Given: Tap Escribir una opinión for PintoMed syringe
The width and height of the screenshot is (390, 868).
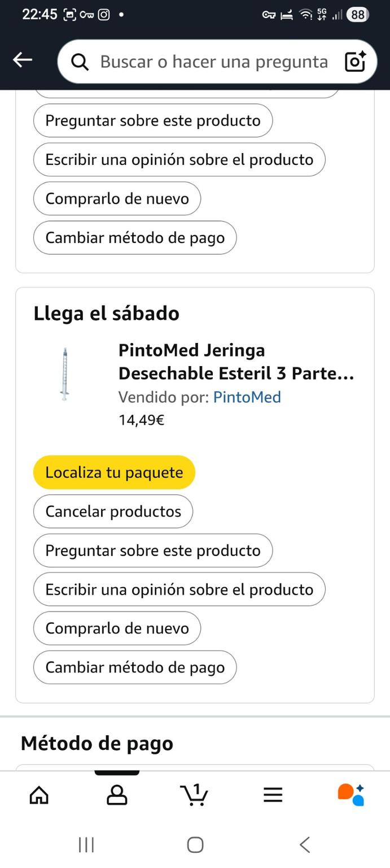Looking at the screenshot, I should (x=179, y=589).
